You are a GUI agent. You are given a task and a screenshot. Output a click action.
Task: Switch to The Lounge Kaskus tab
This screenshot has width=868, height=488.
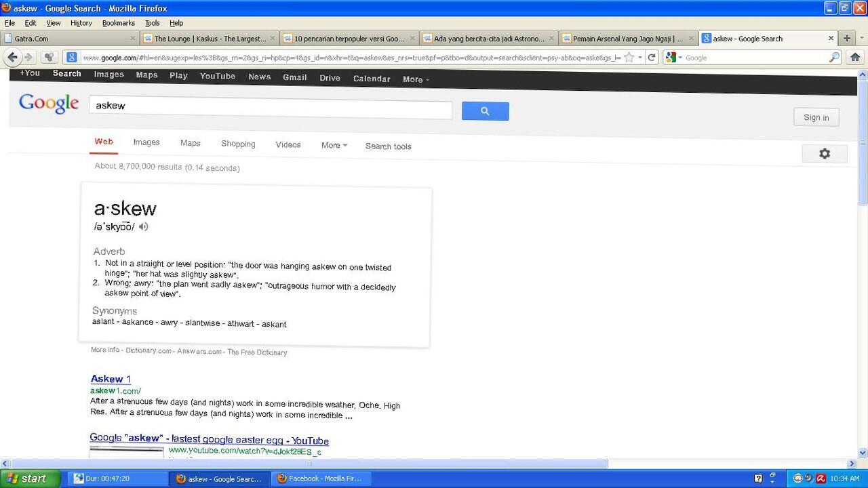[x=210, y=39]
